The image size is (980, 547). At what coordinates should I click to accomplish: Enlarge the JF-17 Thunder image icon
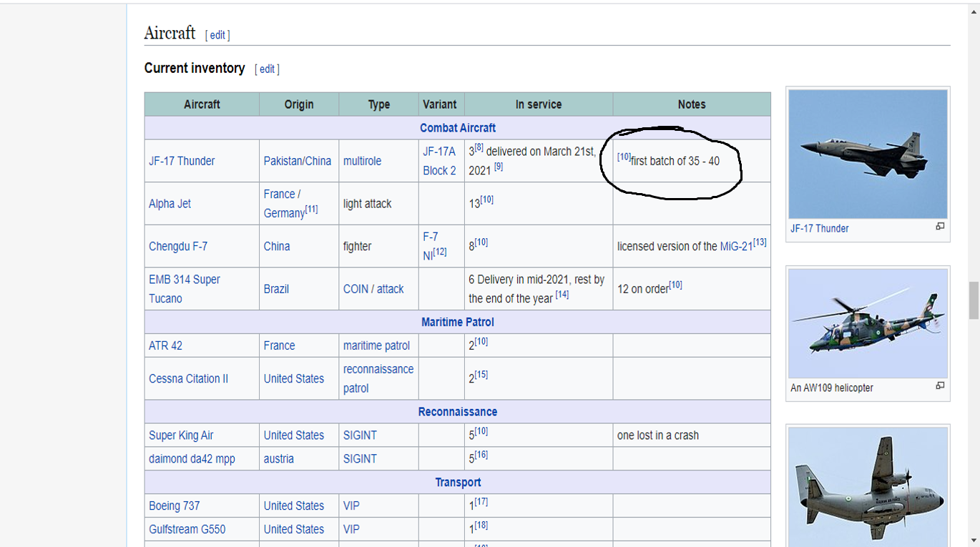click(x=940, y=226)
